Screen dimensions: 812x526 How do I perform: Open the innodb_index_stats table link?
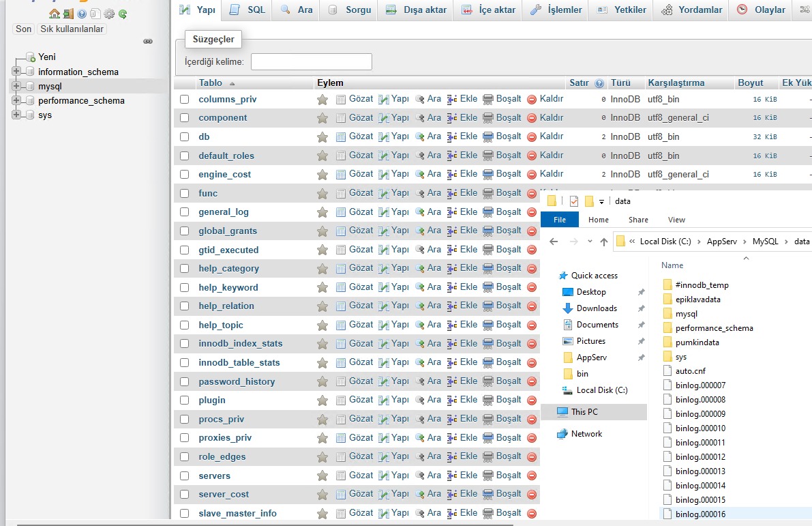pyautogui.click(x=240, y=344)
